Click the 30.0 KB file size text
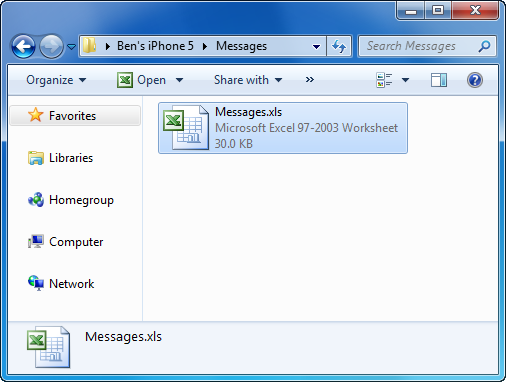The image size is (506, 382). 234,144
